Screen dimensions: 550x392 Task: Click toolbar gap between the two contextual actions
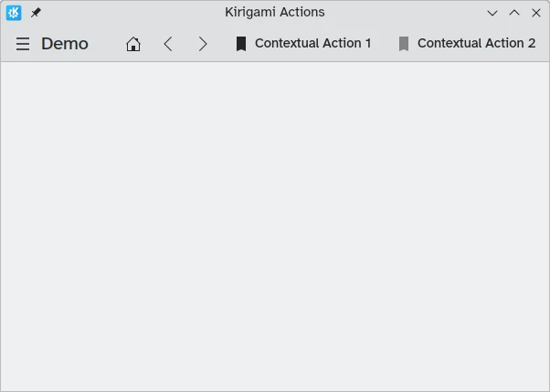(x=385, y=44)
